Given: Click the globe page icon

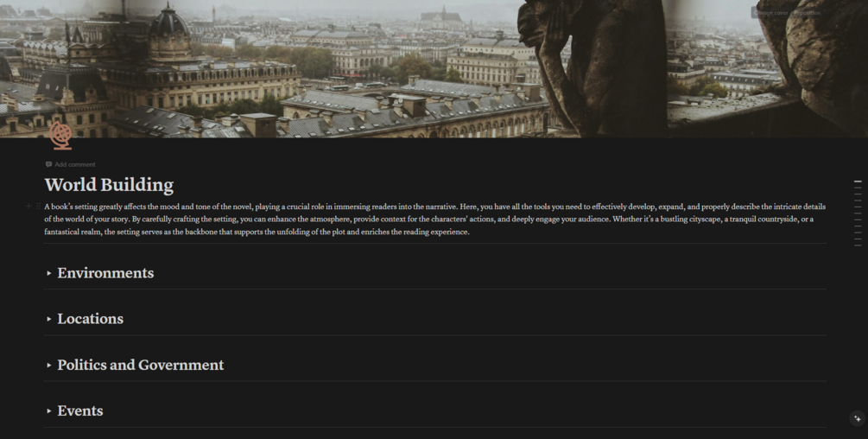Looking at the screenshot, I should point(60,136).
